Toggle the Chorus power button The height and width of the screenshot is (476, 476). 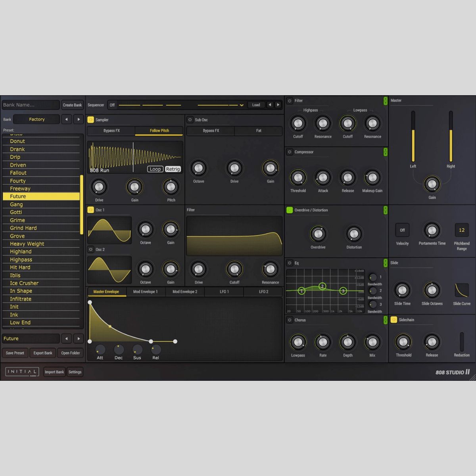[290, 320]
